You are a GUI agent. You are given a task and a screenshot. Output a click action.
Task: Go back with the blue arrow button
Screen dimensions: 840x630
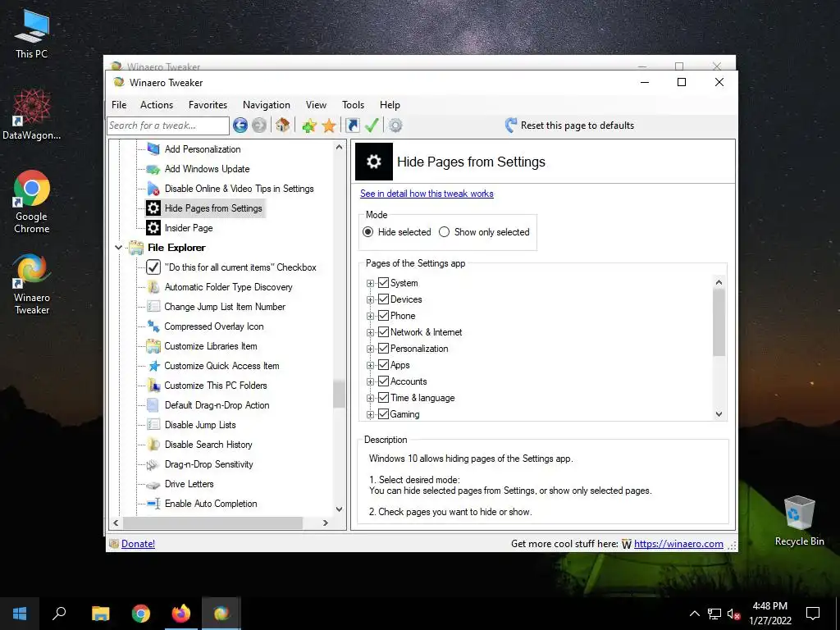pyautogui.click(x=240, y=126)
